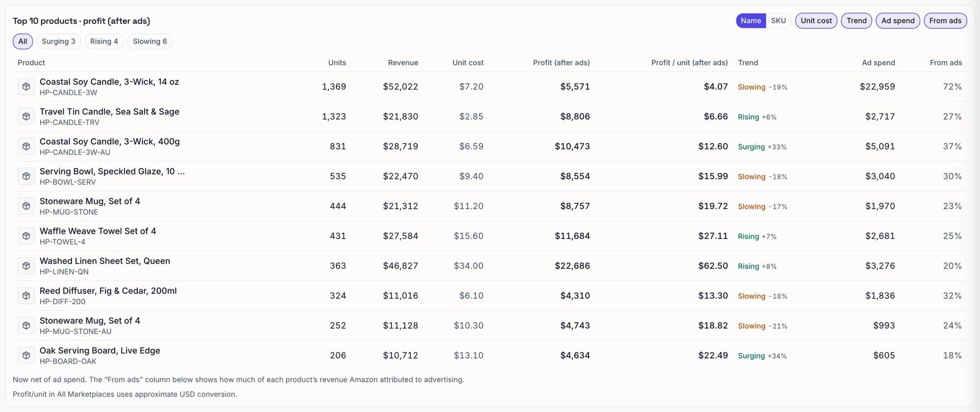Sort by the Units column header
The height and width of the screenshot is (412, 980).
pos(337,63)
